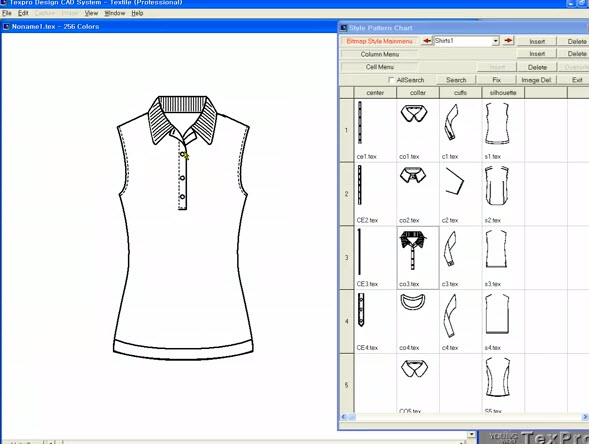Select the c3.tex cuff thumbnail
589x444 pixels.
click(x=450, y=249)
